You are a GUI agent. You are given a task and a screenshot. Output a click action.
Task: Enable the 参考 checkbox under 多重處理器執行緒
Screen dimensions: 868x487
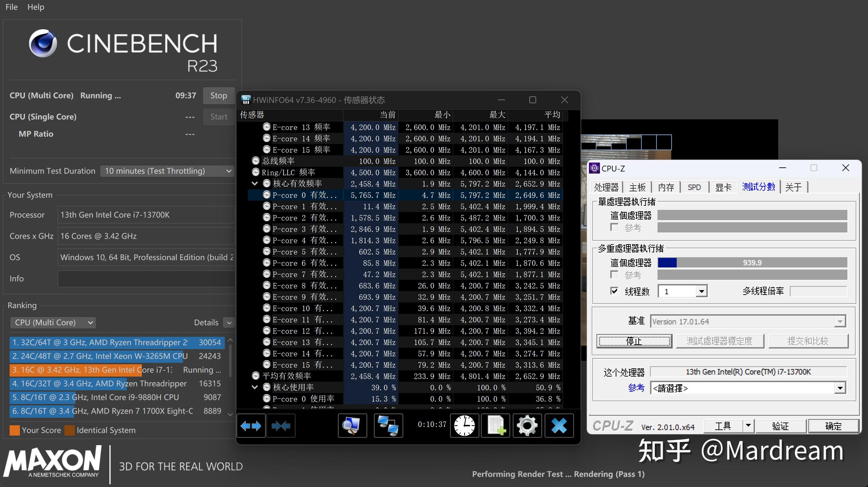[614, 274]
